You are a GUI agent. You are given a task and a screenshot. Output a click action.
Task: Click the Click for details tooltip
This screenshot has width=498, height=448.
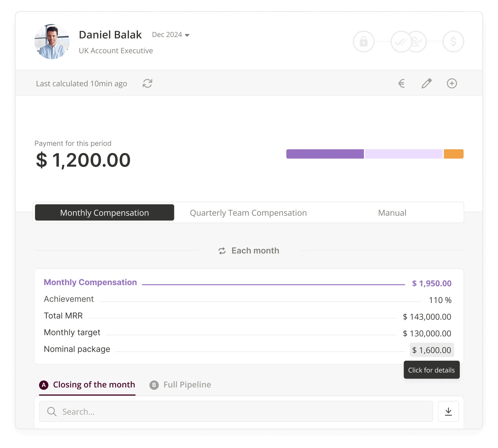click(x=431, y=370)
